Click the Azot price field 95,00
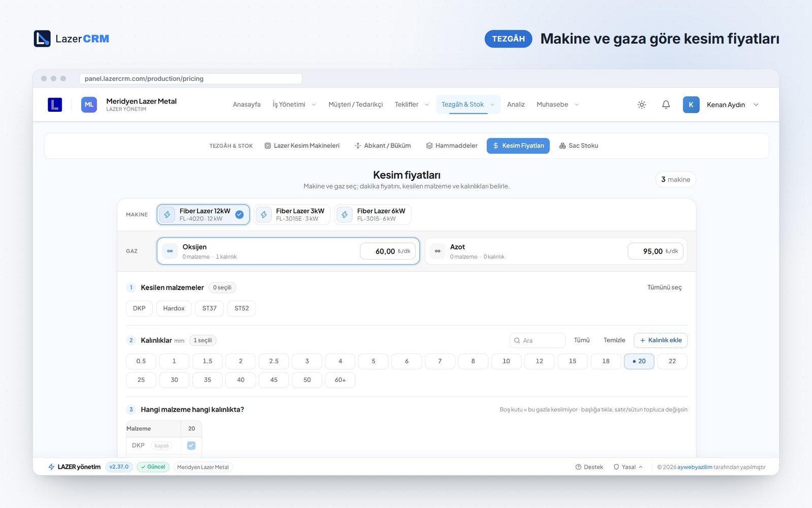 pos(656,251)
